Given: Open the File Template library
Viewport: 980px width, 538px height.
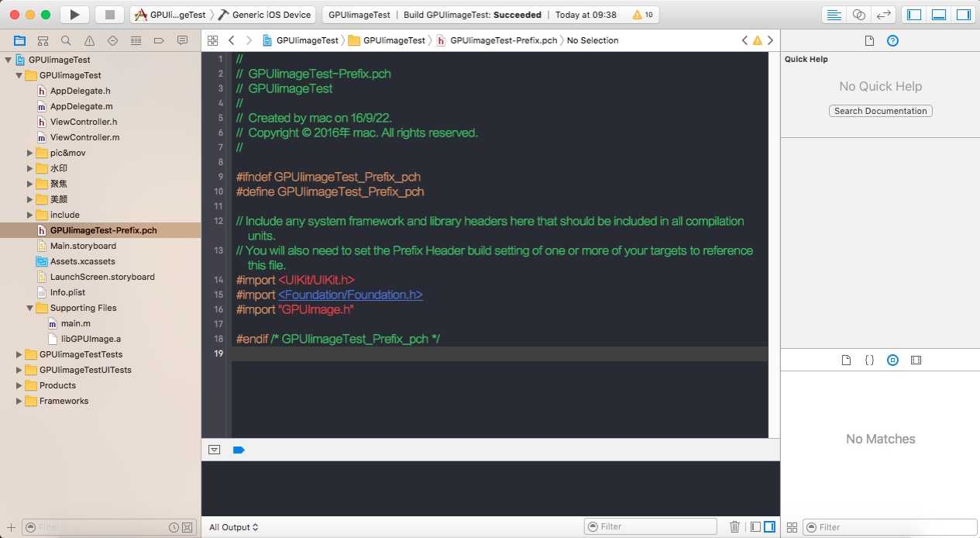Looking at the screenshot, I should (846, 360).
